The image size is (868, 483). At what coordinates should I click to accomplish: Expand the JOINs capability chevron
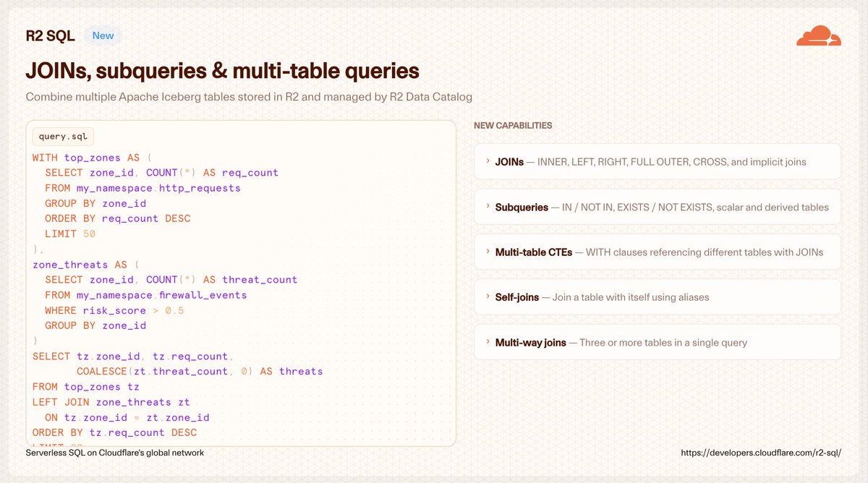pos(488,162)
